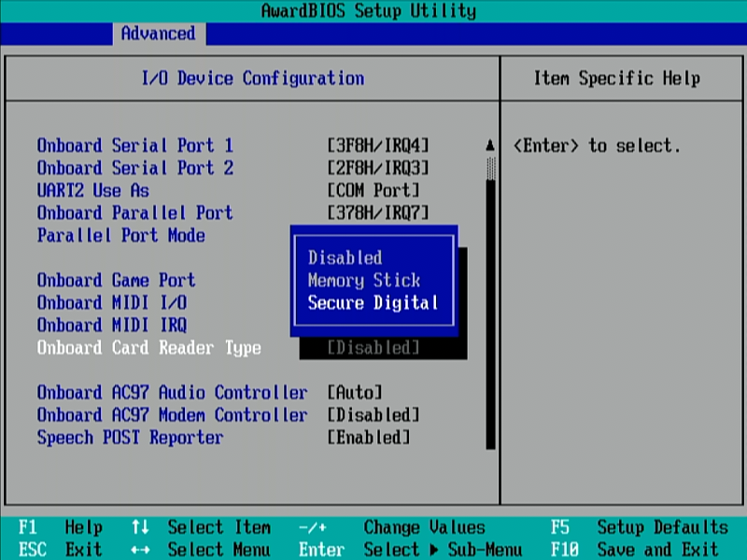747x560 pixels.
Task: Select Parallel Port Mode item
Action: [121, 235]
